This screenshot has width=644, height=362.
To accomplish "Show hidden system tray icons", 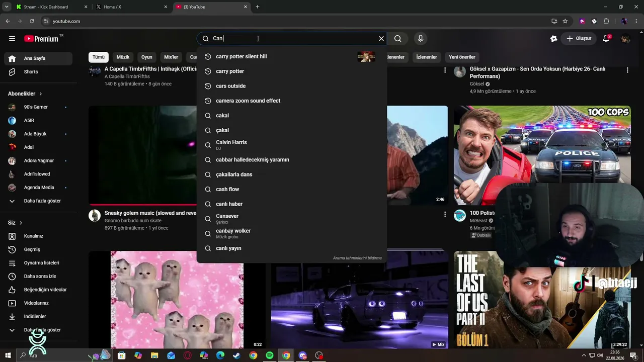I will pos(584,355).
